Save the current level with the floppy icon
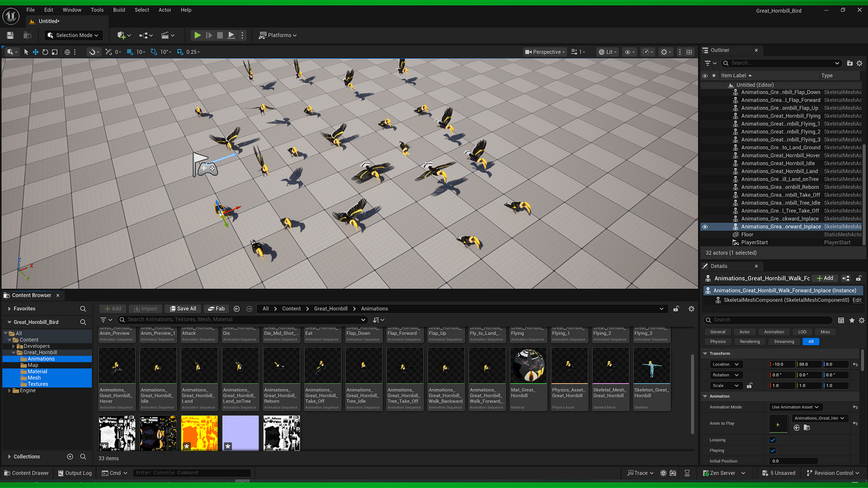The height and width of the screenshot is (488, 868). [x=10, y=35]
